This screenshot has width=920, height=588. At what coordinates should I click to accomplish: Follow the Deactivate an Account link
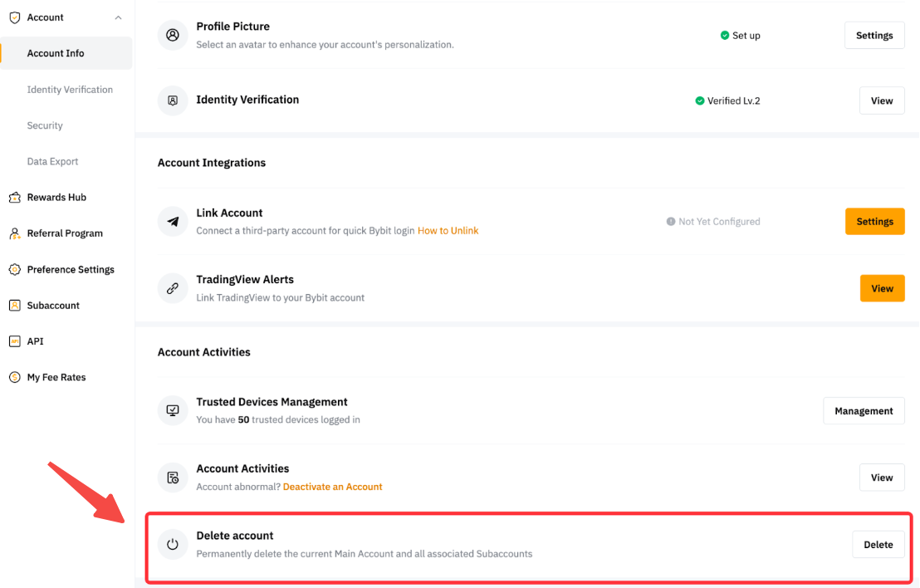[332, 487]
